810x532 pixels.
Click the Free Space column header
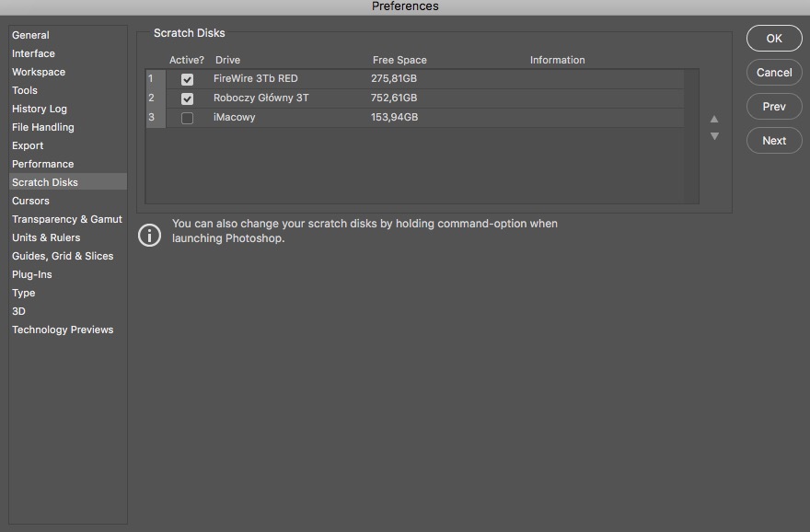[x=399, y=60]
